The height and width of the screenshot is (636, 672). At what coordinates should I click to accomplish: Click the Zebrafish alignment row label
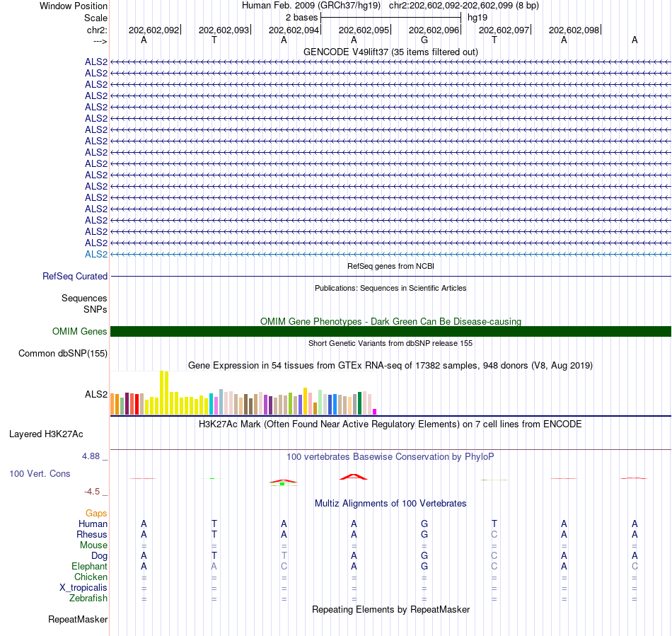click(x=88, y=598)
